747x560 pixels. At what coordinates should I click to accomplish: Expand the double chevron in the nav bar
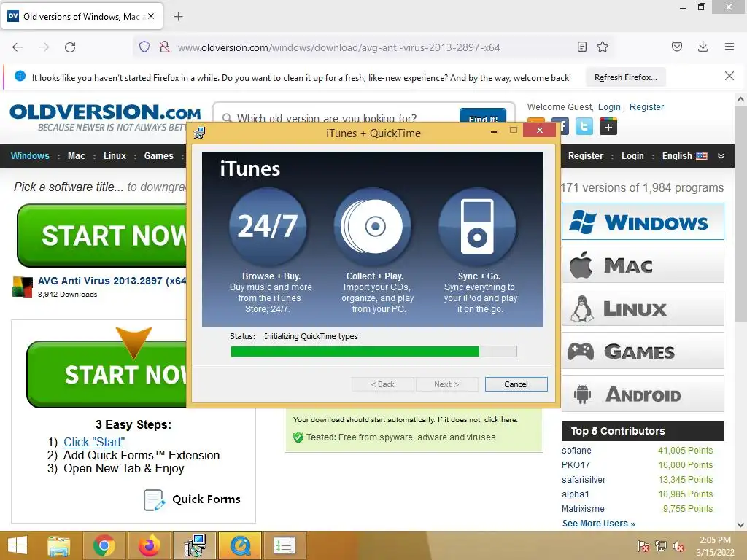(721, 156)
